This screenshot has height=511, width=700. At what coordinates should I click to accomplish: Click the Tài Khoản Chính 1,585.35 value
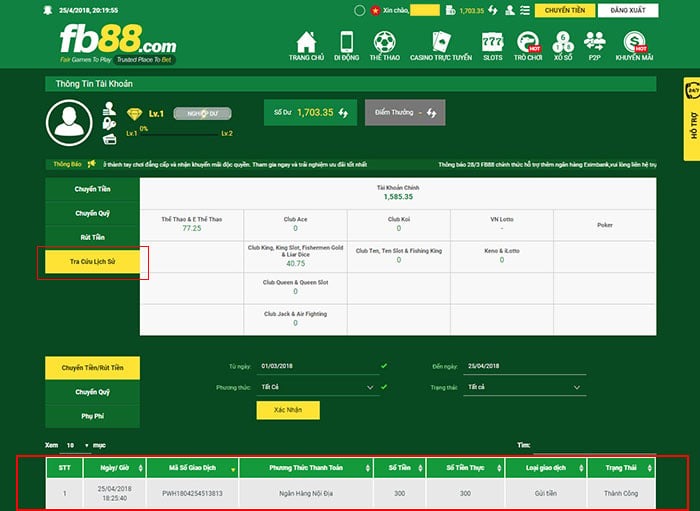pos(398,197)
